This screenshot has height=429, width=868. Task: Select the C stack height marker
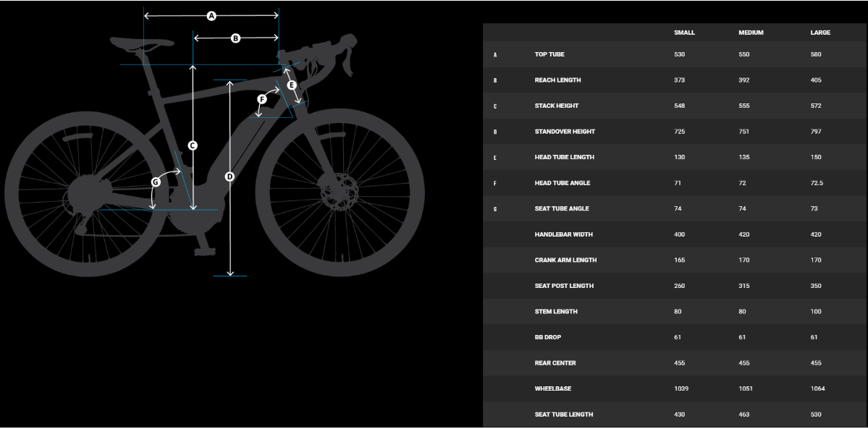pyautogui.click(x=193, y=145)
